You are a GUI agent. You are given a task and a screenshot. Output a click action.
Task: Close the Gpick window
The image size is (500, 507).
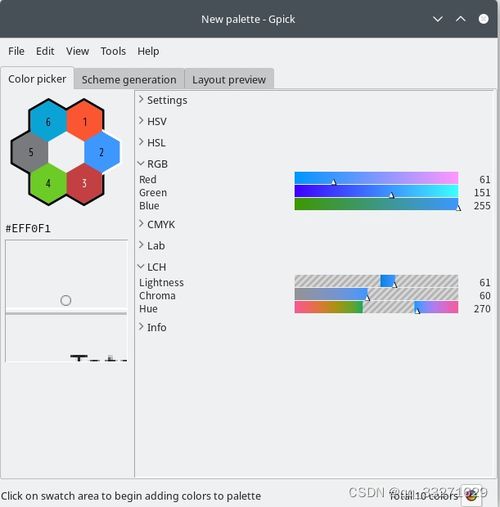click(483, 19)
